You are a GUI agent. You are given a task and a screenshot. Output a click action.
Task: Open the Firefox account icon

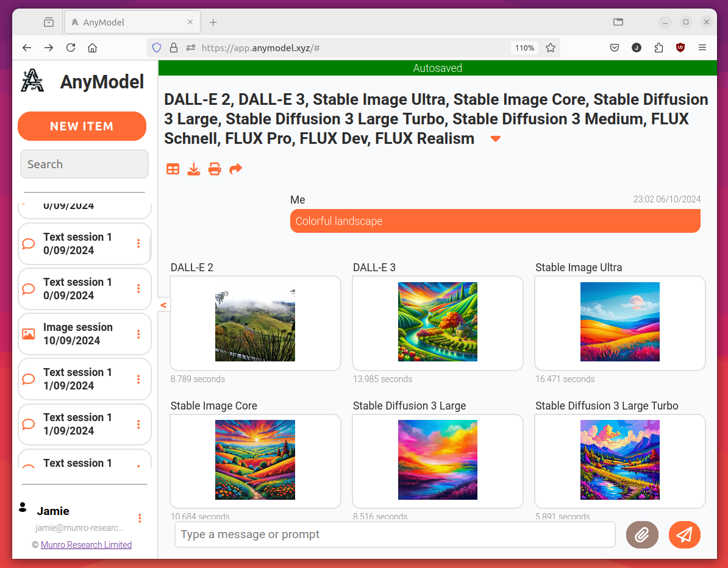(x=637, y=48)
